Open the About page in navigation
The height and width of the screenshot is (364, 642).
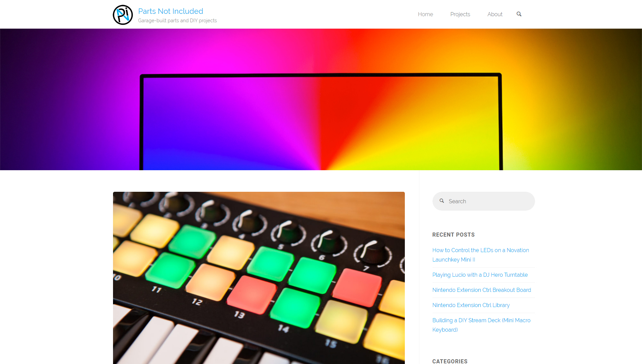pos(495,14)
